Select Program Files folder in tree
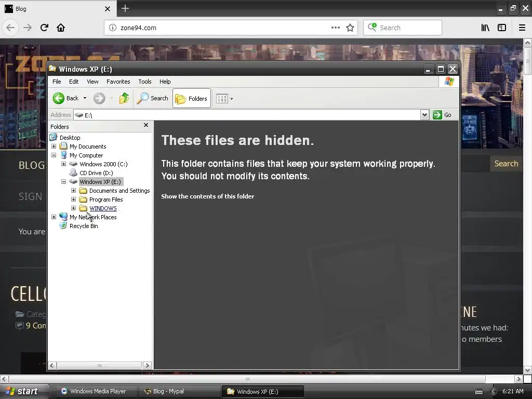532x399 pixels. point(106,199)
